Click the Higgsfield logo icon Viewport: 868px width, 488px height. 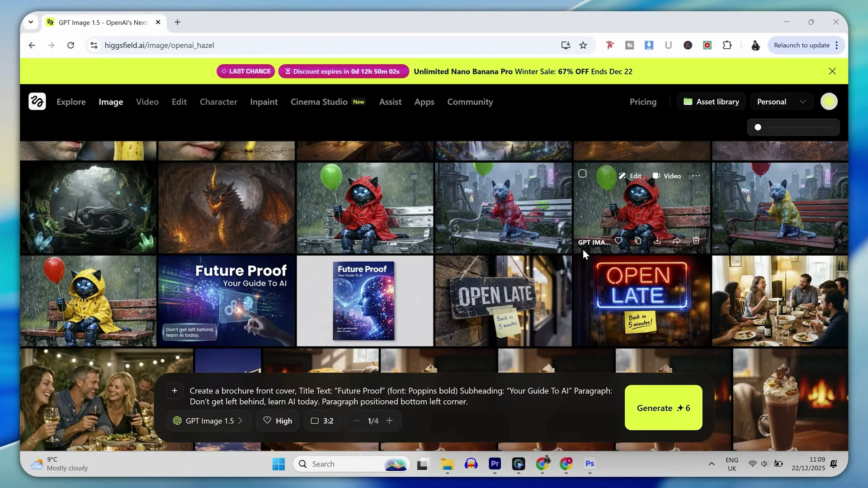click(37, 102)
